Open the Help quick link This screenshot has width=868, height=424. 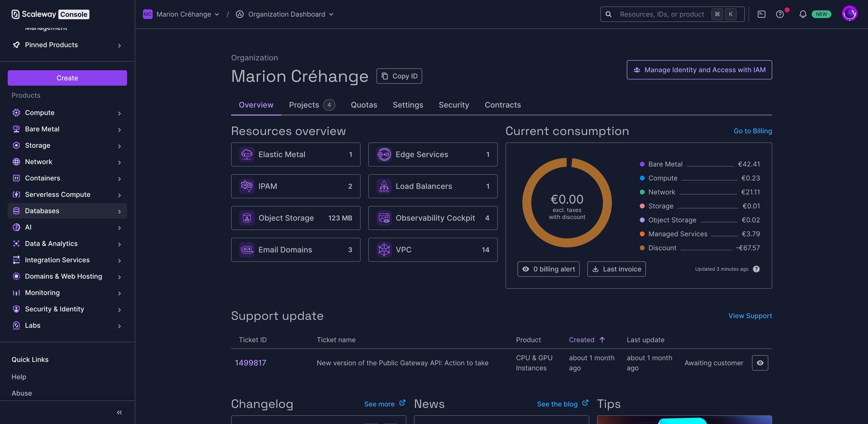pos(19,377)
